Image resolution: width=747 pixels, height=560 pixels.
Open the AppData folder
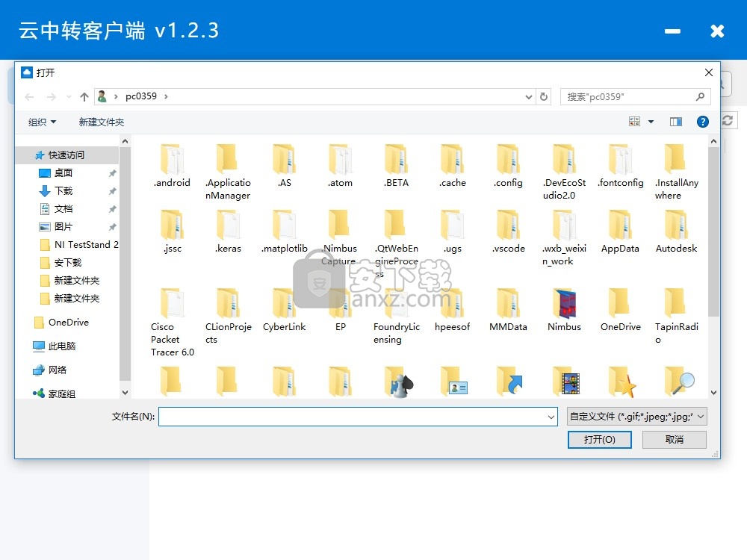pos(620,231)
